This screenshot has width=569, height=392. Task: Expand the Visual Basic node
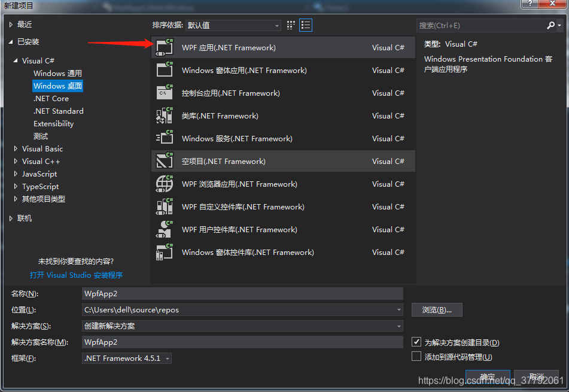(x=16, y=148)
